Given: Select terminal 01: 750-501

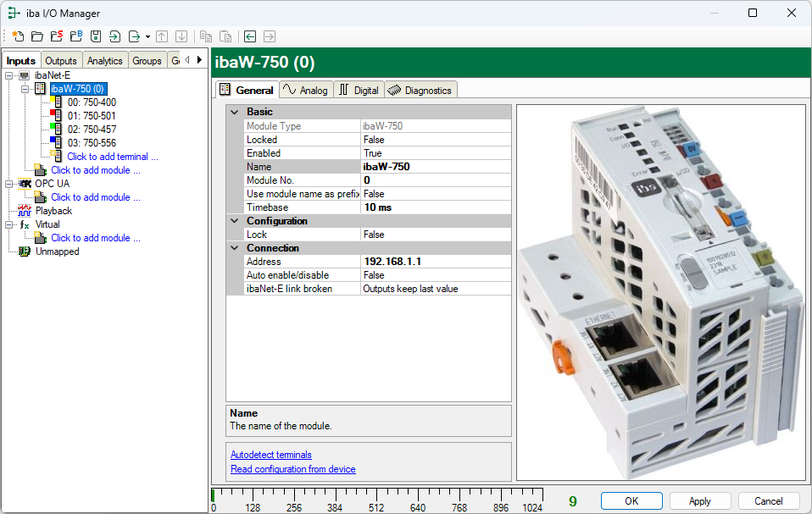Looking at the screenshot, I should pos(92,116).
